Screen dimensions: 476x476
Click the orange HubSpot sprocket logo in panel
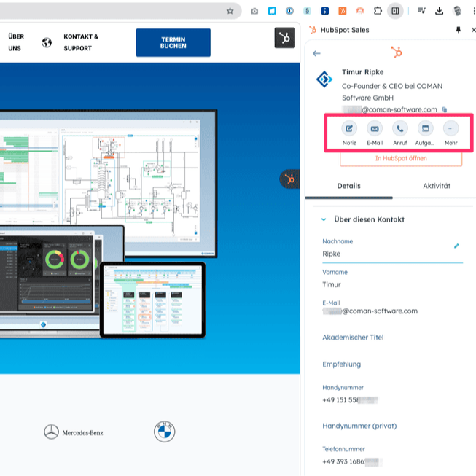397,52
